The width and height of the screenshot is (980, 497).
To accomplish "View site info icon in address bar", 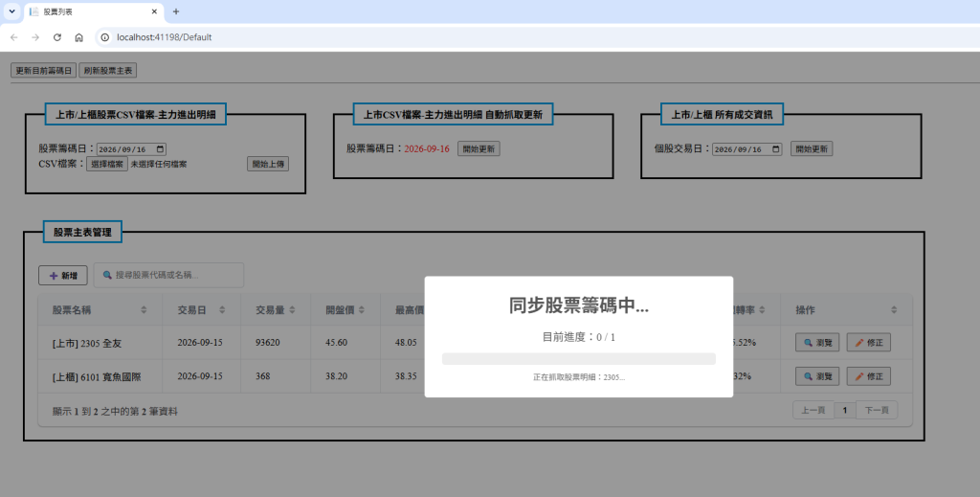I will tap(105, 37).
